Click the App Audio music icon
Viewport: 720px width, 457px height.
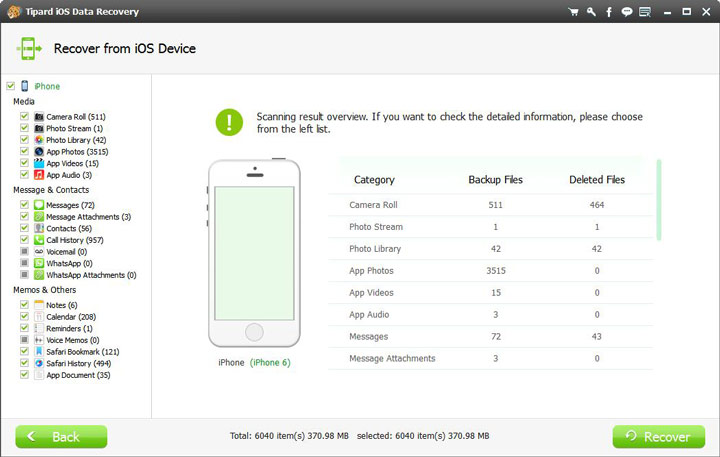(39, 175)
